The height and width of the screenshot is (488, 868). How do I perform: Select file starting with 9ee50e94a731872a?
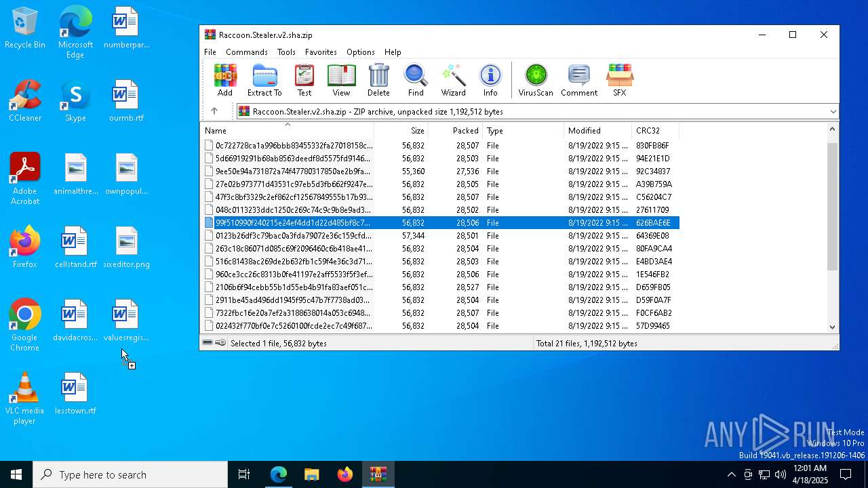coord(441,171)
